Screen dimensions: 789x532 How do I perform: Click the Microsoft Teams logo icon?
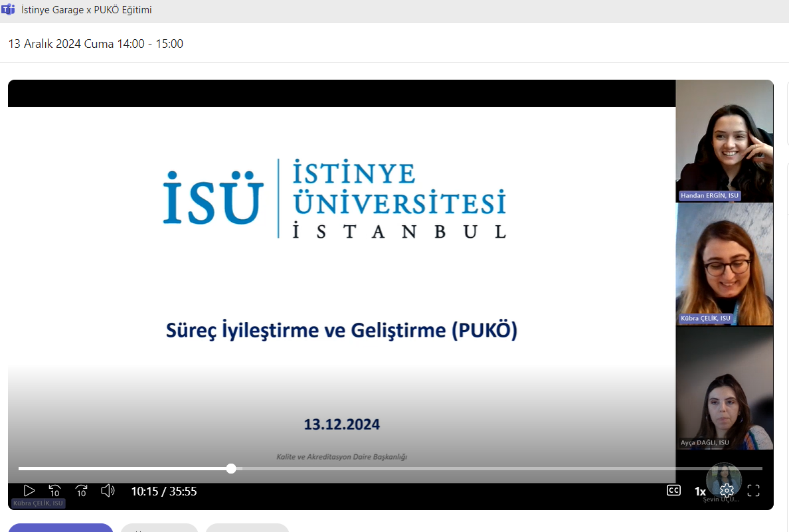9,10
